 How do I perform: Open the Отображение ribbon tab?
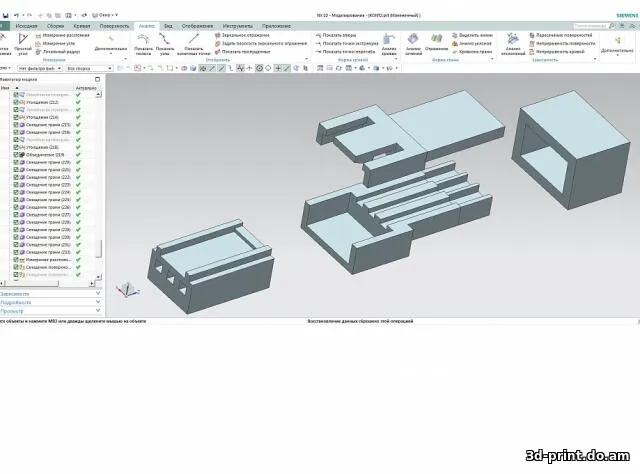tap(197, 26)
